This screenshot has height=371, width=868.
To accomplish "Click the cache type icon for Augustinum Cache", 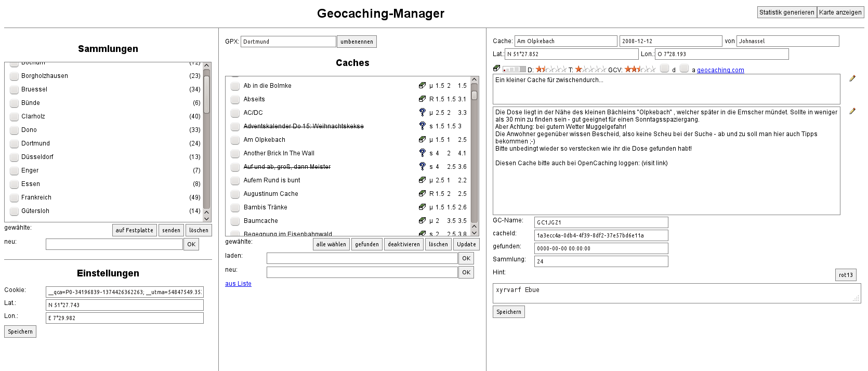I will (422, 193).
